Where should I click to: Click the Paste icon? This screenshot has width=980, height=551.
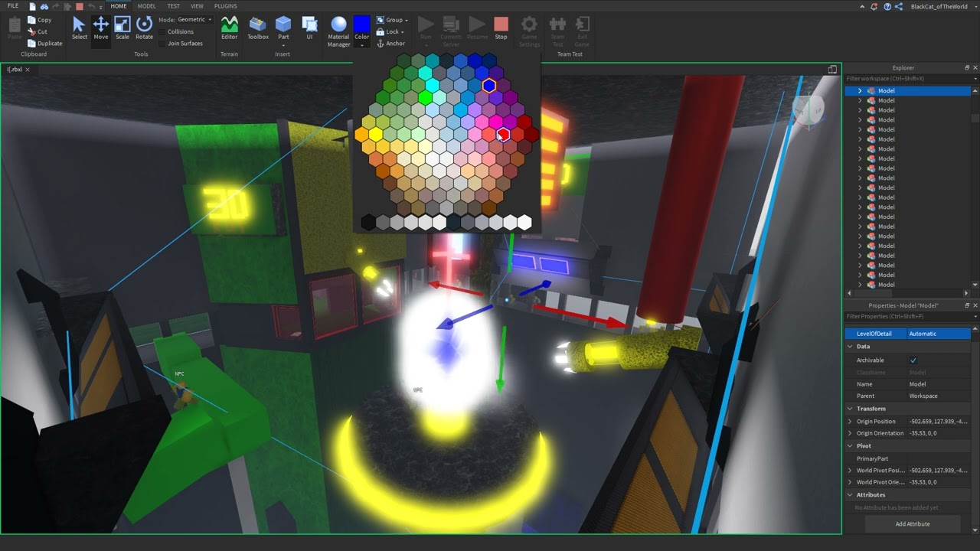click(x=14, y=25)
